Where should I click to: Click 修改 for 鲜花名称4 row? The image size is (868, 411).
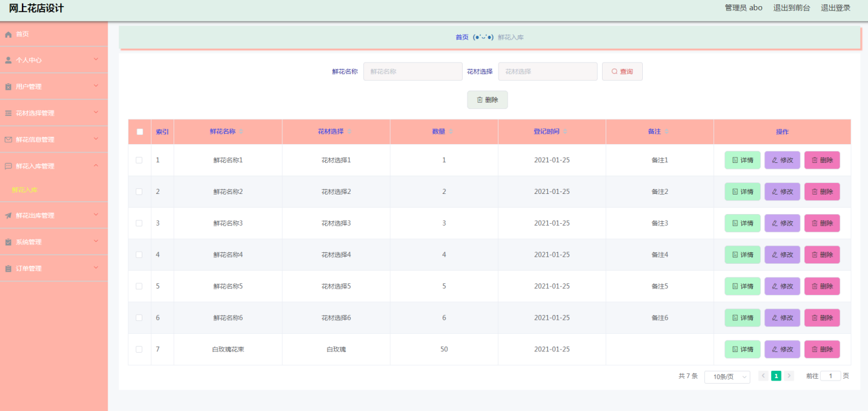click(x=782, y=255)
